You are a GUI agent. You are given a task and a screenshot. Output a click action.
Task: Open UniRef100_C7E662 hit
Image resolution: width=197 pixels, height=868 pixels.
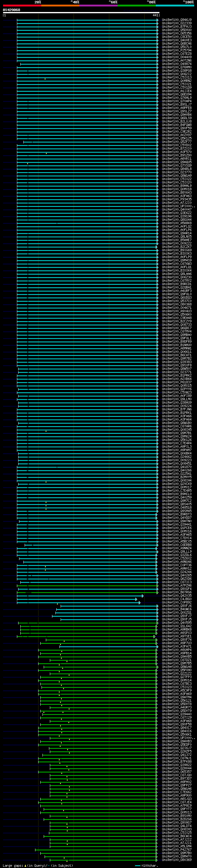click(176, 792)
